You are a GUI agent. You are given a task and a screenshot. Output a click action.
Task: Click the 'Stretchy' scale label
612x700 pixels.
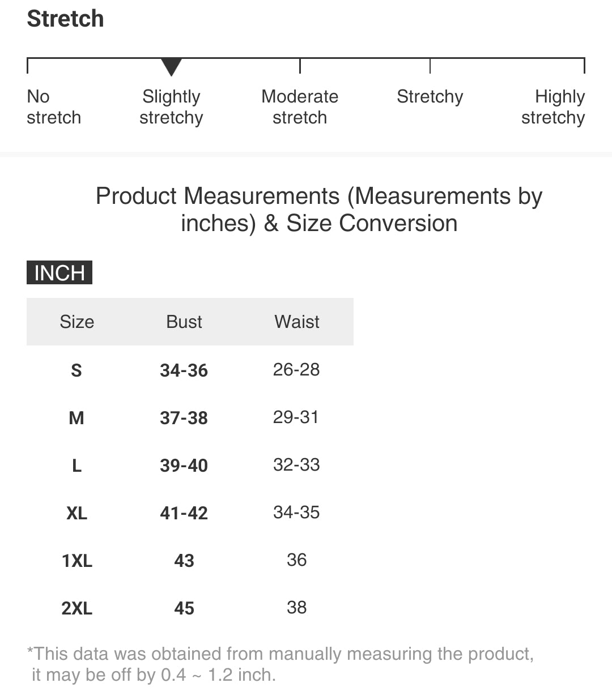(430, 97)
